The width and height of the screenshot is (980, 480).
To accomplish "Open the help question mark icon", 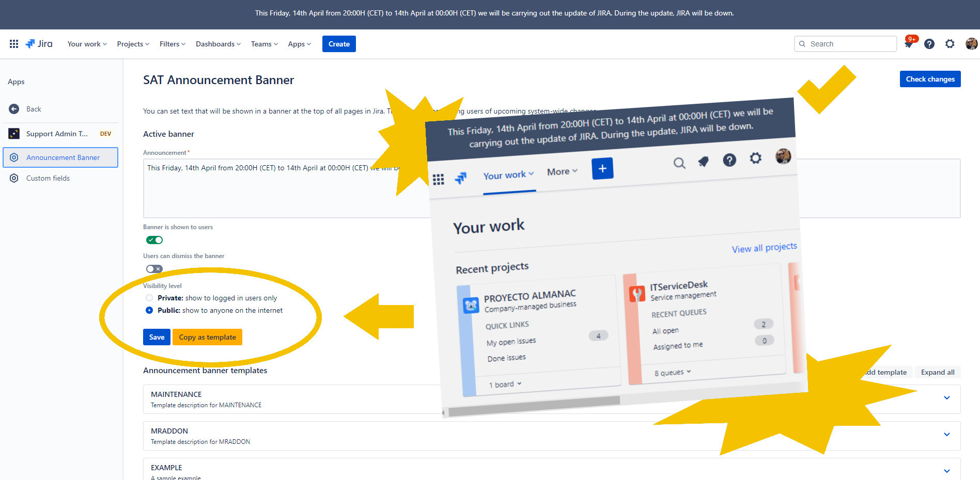I will tap(929, 44).
